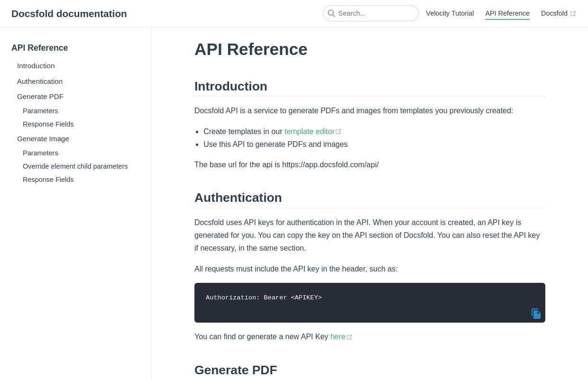This screenshot has width=588, height=379.
Task: Click the Introduction section heading
Action: click(231, 86)
